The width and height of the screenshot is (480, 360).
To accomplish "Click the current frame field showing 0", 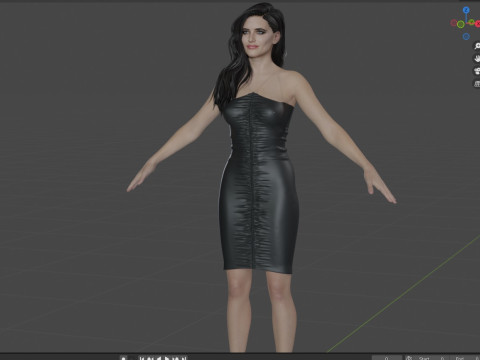I will pyautogui.click(x=387, y=358).
